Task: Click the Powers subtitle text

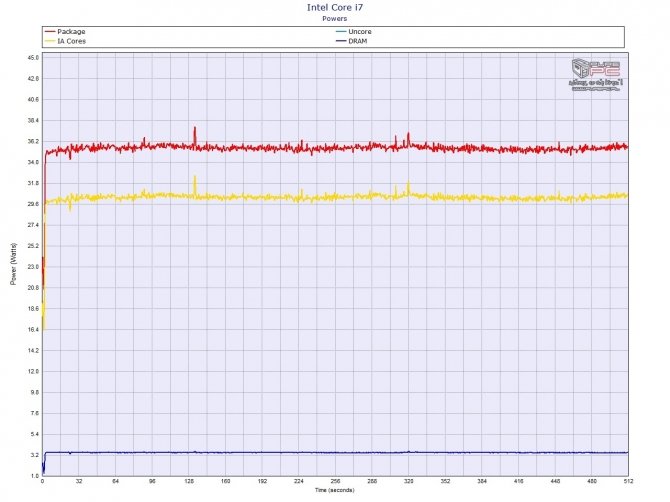Action: pyautogui.click(x=335, y=18)
